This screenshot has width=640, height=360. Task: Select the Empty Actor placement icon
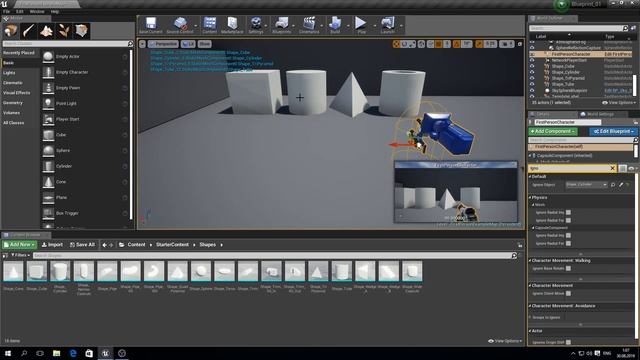click(48, 57)
